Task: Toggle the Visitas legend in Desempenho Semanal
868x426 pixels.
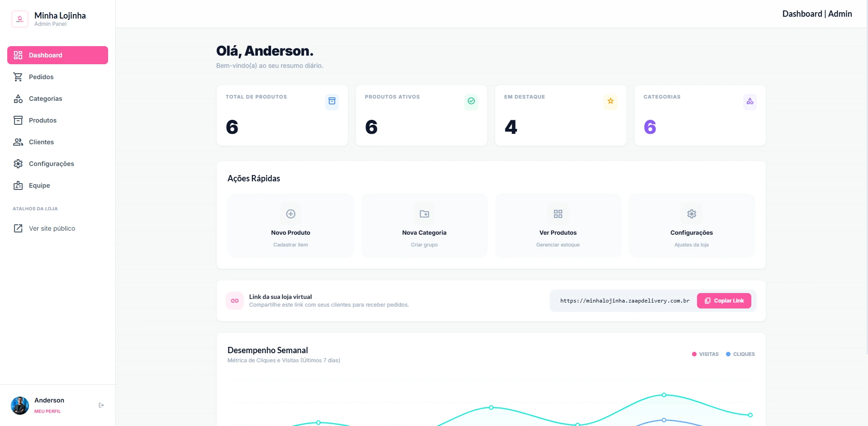Action: pyautogui.click(x=705, y=354)
